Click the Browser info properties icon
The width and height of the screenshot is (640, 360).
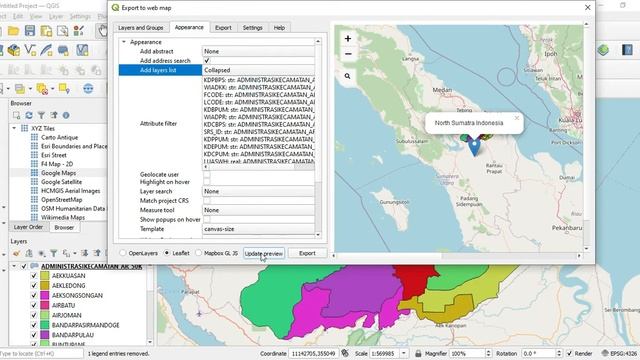click(x=66, y=116)
